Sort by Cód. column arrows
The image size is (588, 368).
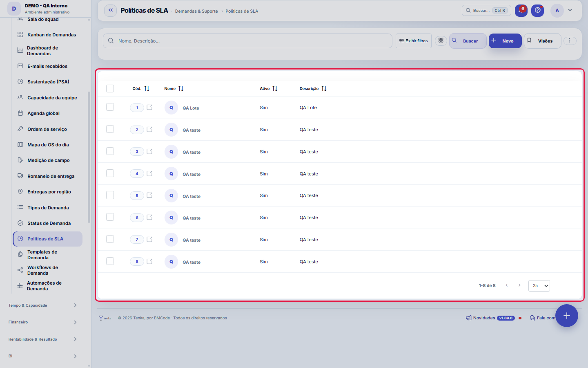pyautogui.click(x=147, y=88)
